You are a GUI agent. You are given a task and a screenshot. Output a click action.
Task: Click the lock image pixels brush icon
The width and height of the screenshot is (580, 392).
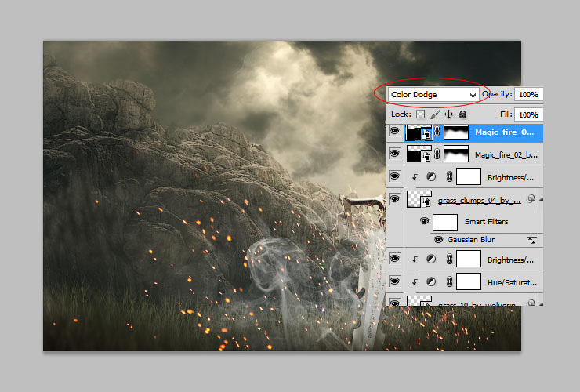pyautogui.click(x=435, y=114)
